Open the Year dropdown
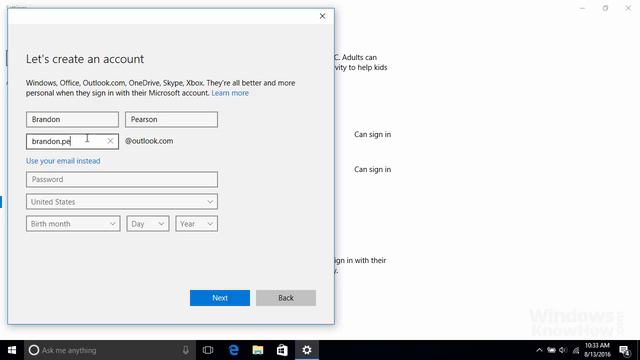640x360 pixels. pos(196,224)
